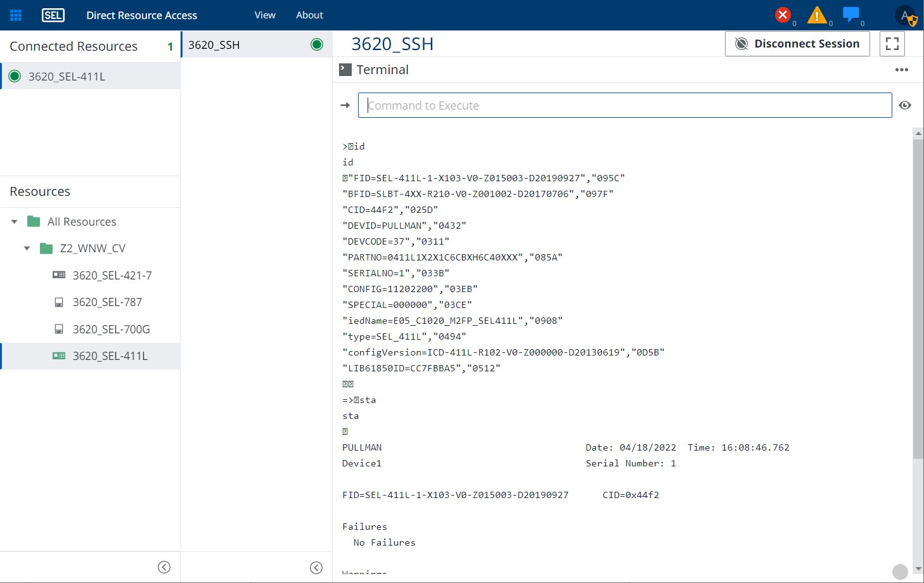Collapse the resources sidebar panel
The height and width of the screenshot is (583, 924).
coord(164,567)
